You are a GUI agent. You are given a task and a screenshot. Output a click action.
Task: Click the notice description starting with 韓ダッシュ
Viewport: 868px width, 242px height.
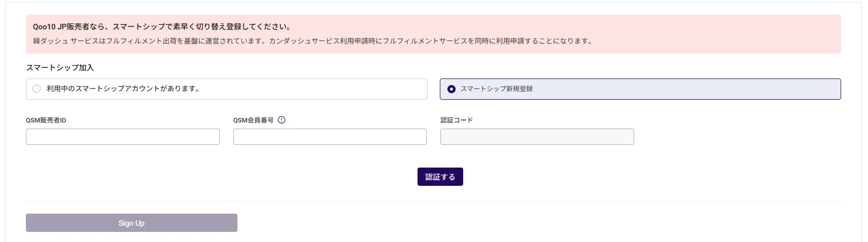[x=313, y=41]
